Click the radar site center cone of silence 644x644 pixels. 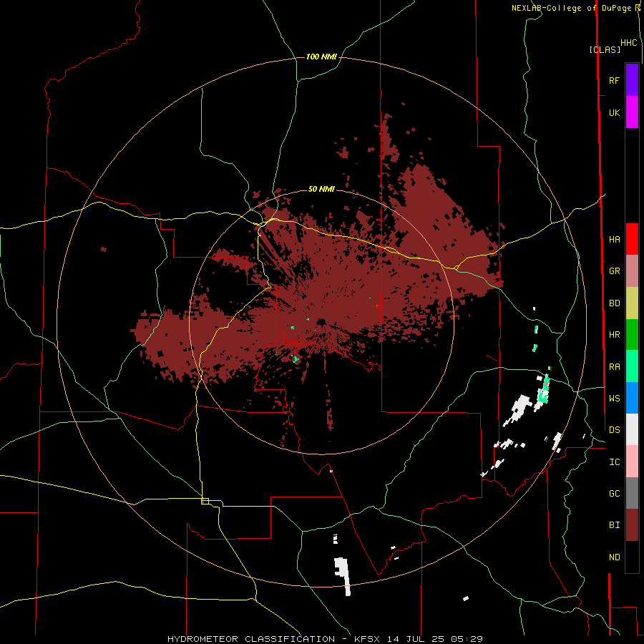[321, 321]
